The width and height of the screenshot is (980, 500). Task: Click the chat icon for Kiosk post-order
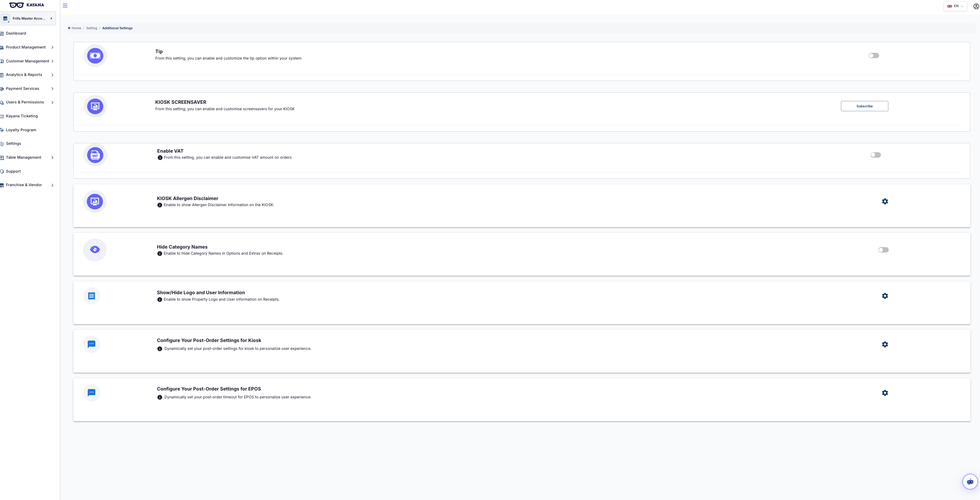tap(91, 345)
